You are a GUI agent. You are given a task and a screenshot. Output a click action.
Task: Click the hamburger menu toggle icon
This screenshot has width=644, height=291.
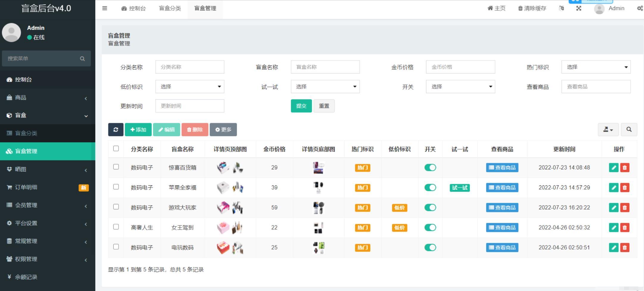click(x=105, y=8)
